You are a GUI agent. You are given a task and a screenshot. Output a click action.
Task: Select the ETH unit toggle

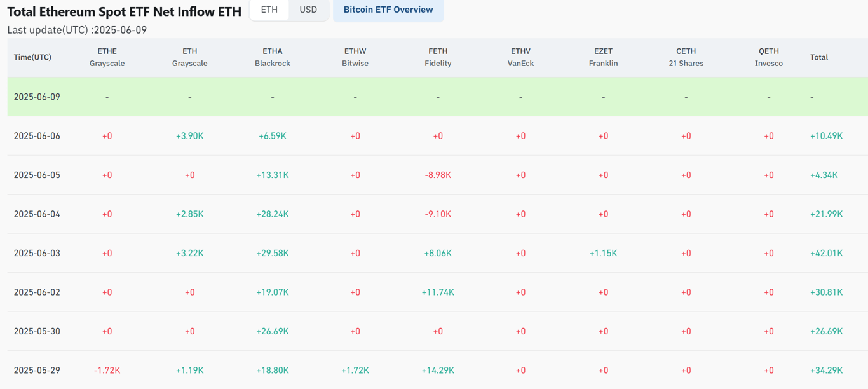coord(269,10)
